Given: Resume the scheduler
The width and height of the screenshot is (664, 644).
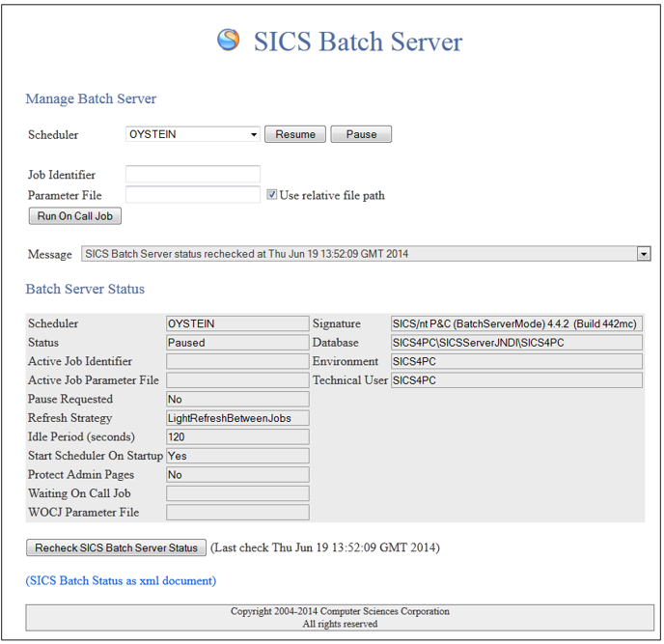Looking at the screenshot, I should (x=295, y=134).
